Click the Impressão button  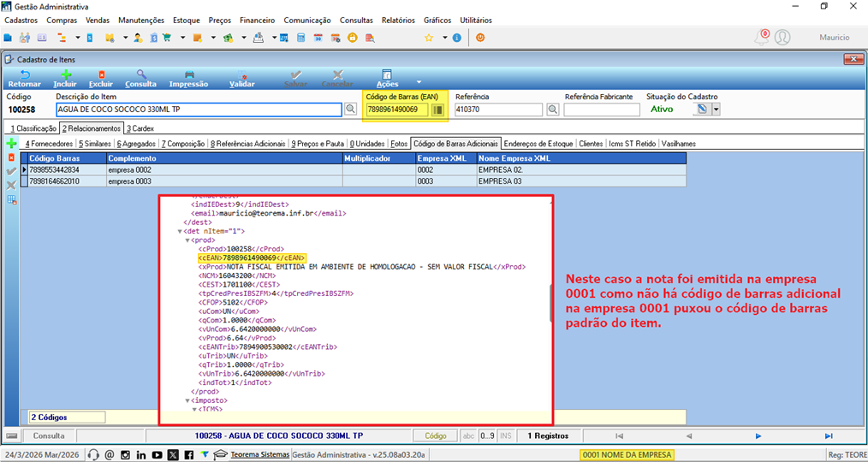[189, 79]
